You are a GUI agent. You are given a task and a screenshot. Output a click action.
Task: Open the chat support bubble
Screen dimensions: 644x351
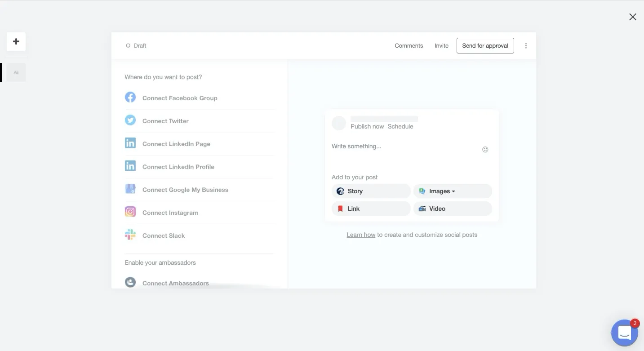[x=625, y=333]
